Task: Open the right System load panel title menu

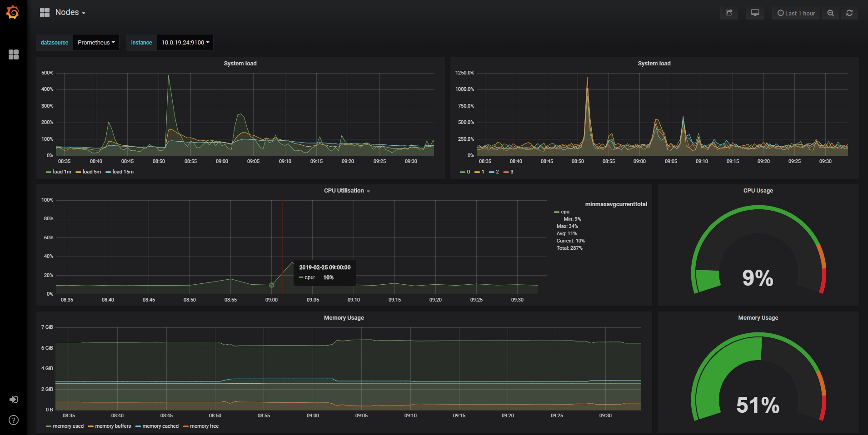Action: pos(654,64)
